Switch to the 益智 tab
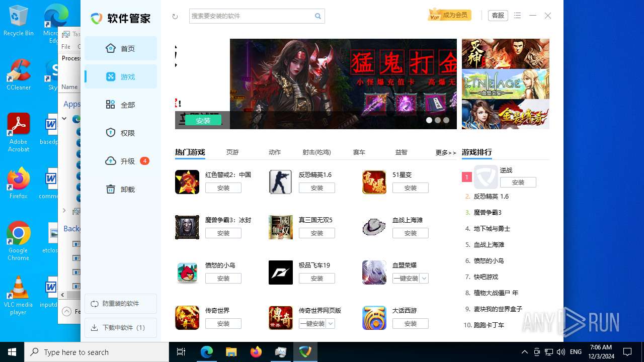Viewport: 644px width, 362px height. (x=401, y=152)
